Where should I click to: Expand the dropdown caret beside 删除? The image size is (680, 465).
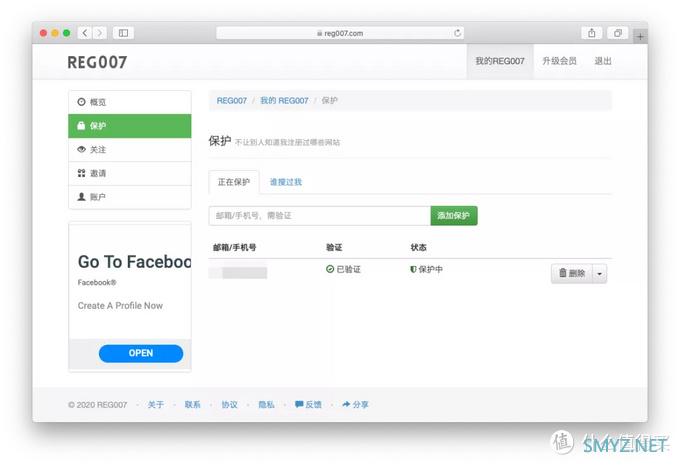coord(600,273)
